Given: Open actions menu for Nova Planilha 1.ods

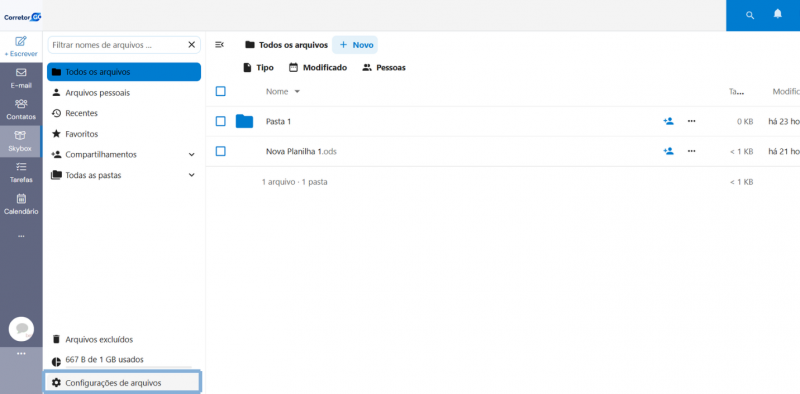Looking at the screenshot, I should point(691,151).
